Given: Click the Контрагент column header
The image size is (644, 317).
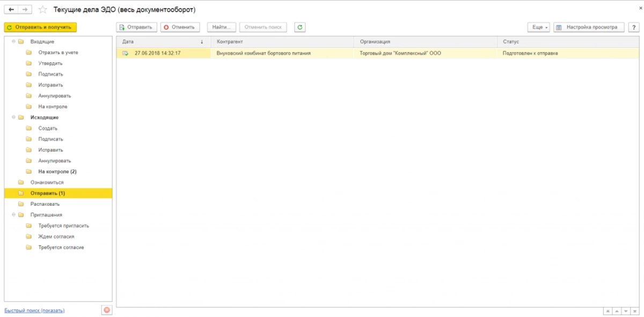Looking at the screenshot, I should pyautogui.click(x=282, y=41).
